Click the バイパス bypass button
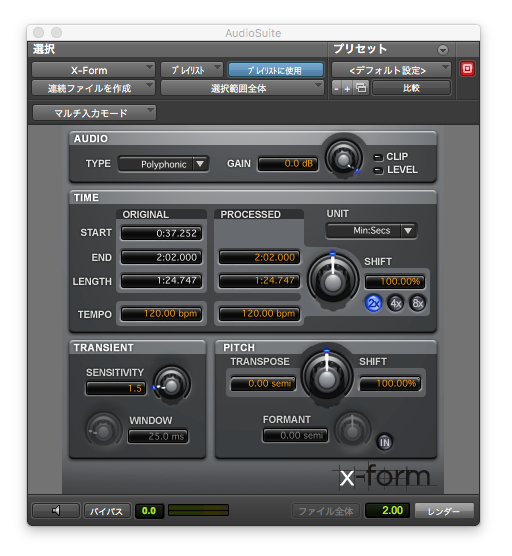 click(106, 511)
